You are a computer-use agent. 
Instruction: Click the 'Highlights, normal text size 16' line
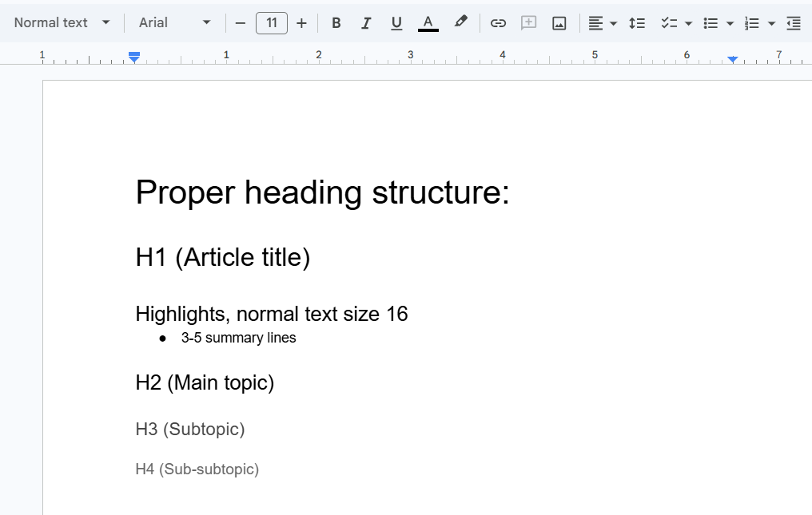click(272, 314)
